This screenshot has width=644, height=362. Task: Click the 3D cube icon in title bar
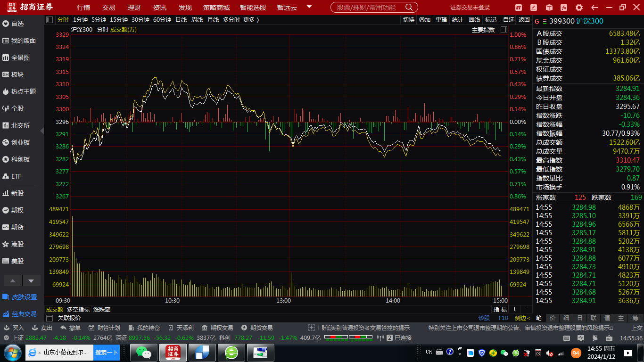tap(549, 8)
